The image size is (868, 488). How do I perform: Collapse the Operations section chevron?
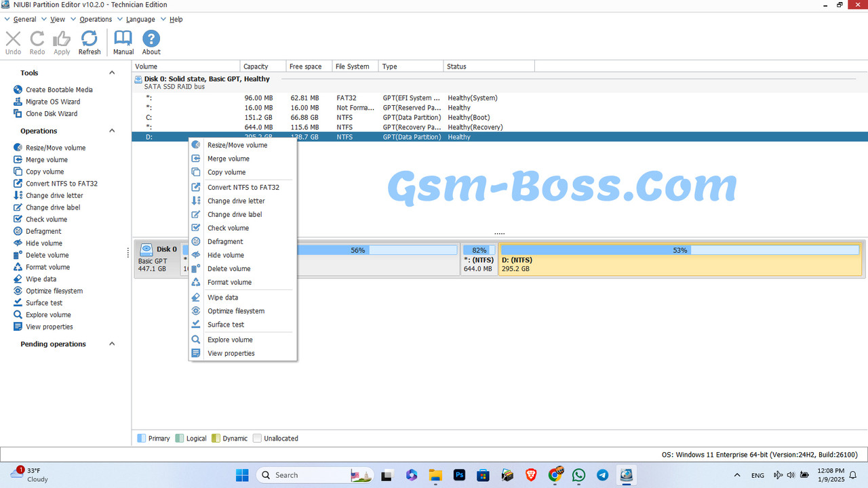[x=112, y=131]
